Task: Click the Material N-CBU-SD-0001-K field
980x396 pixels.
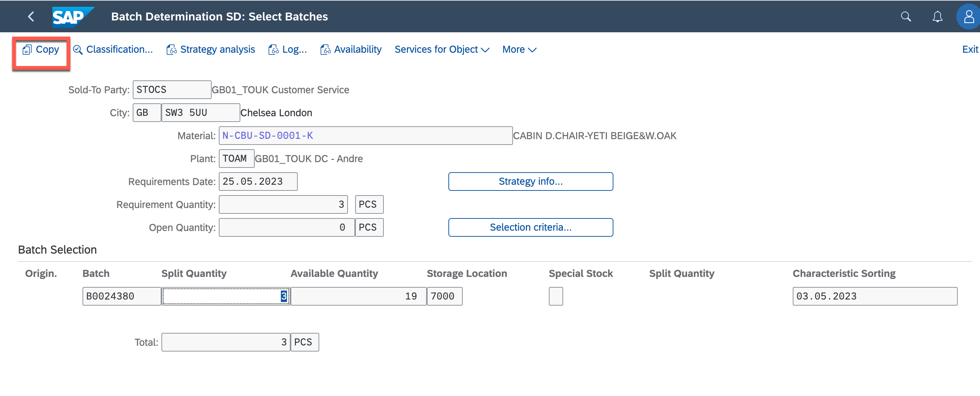Action: pyautogui.click(x=365, y=136)
